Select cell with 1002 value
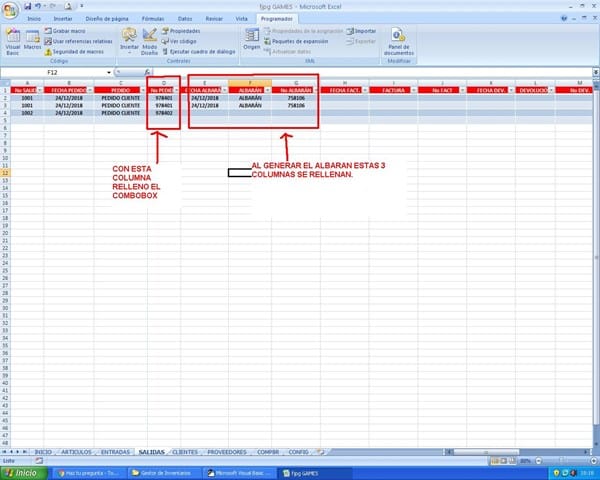The height and width of the screenshot is (480, 600). coord(27,113)
